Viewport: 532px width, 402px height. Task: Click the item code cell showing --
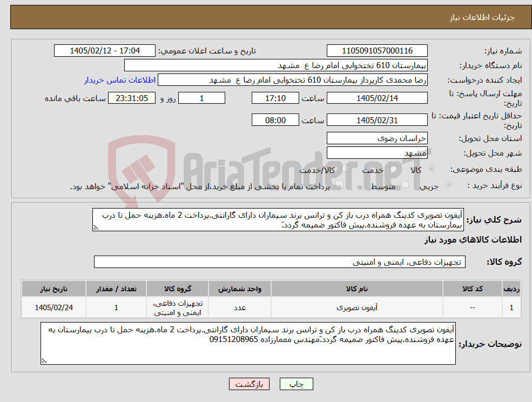(x=472, y=307)
